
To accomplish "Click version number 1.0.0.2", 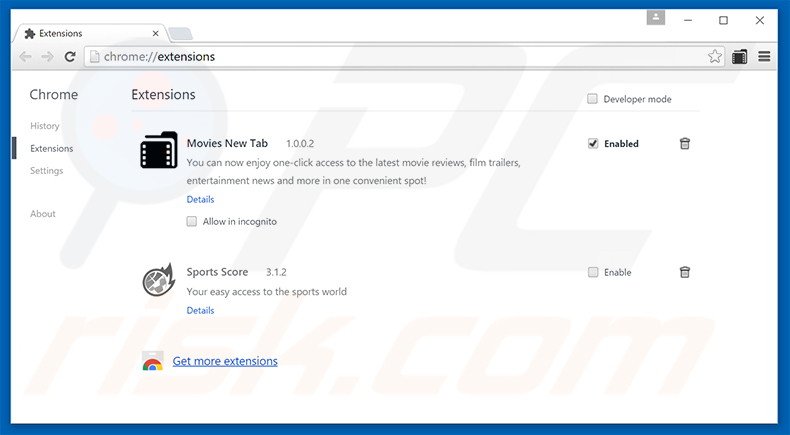I will tap(300, 144).
